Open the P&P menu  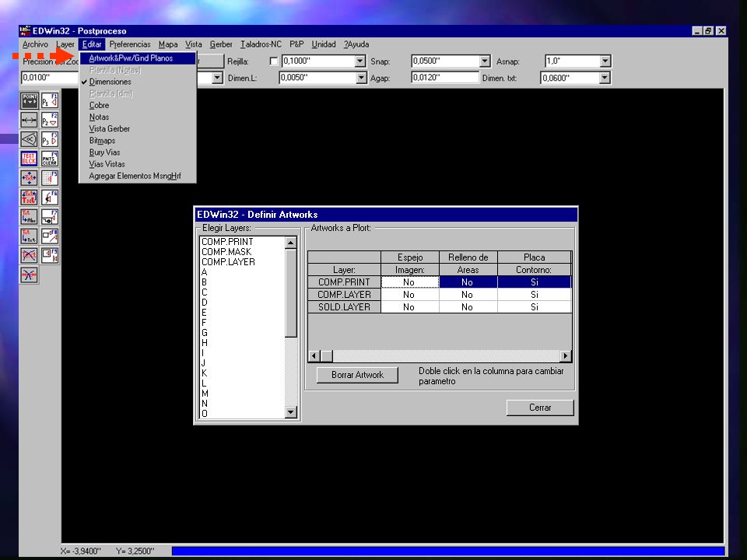296,44
